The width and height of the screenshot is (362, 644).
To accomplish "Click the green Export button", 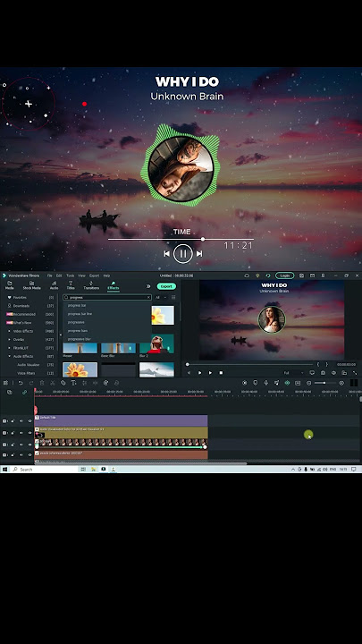I will 166,286.
